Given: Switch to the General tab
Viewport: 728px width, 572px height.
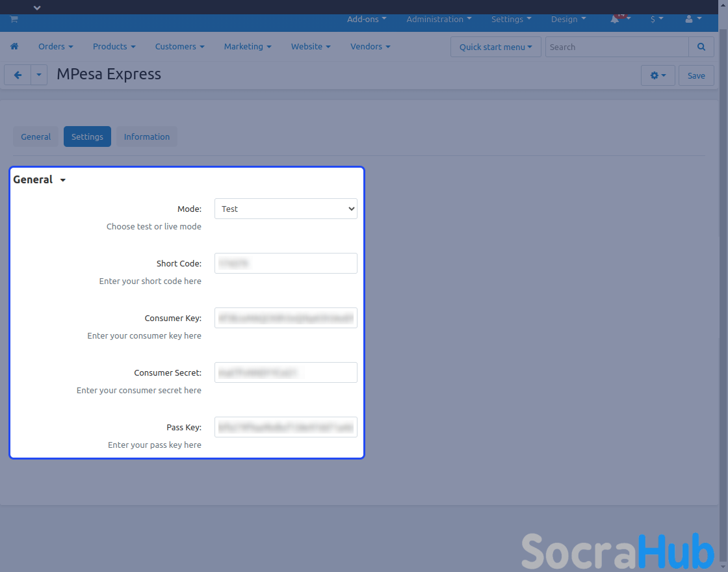Looking at the screenshot, I should 36,136.
